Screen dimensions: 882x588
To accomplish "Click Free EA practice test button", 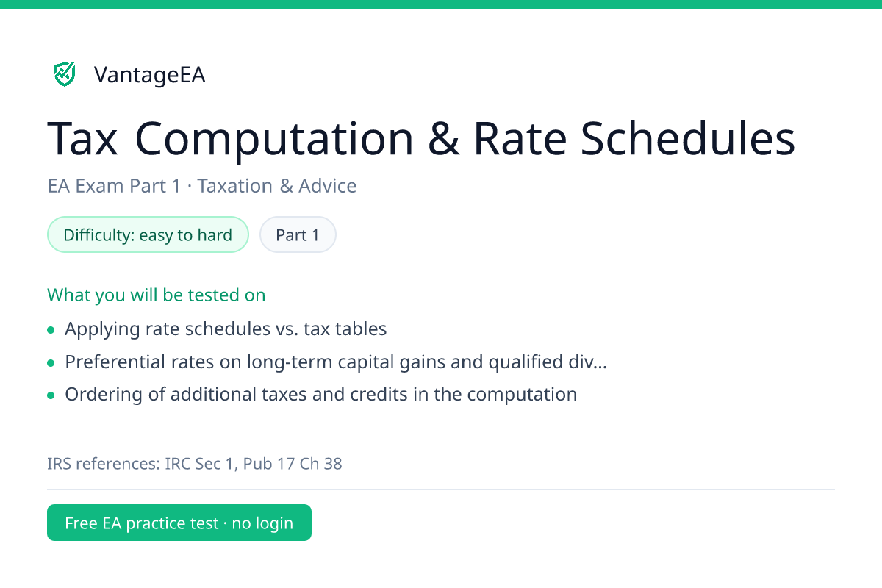I will (x=179, y=523).
